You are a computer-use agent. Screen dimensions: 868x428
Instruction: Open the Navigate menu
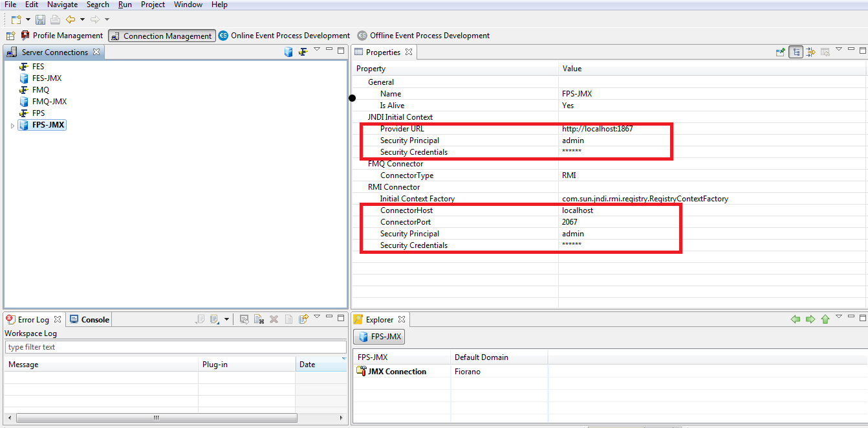[x=62, y=5]
